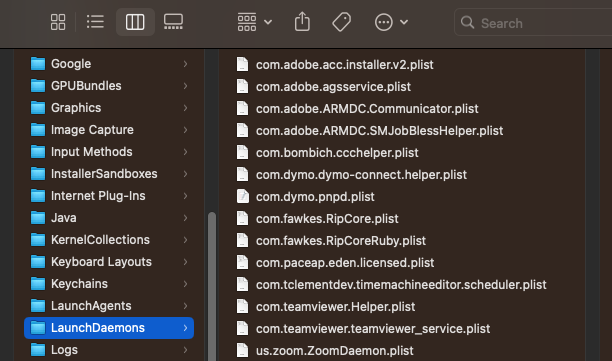This screenshot has width=612, height=361.
Task: Select com.tclementdev.timemachineeditor.scheduler.plist file
Action: pos(401,285)
